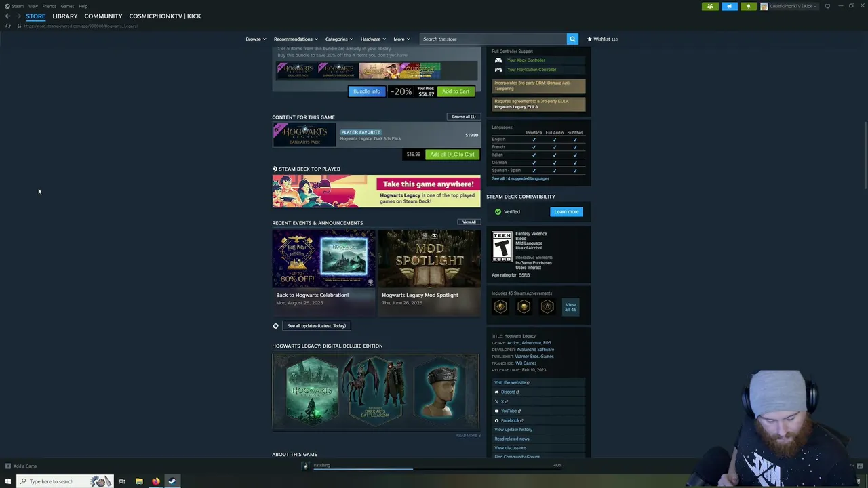This screenshot has width=868, height=488.
Task: Open View update history link
Action: [x=513, y=430]
